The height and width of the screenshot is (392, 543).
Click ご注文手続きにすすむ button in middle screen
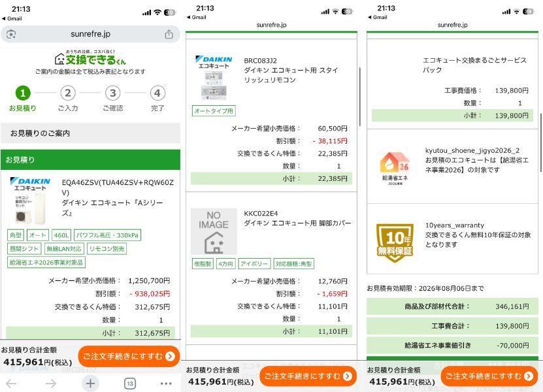(308, 376)
